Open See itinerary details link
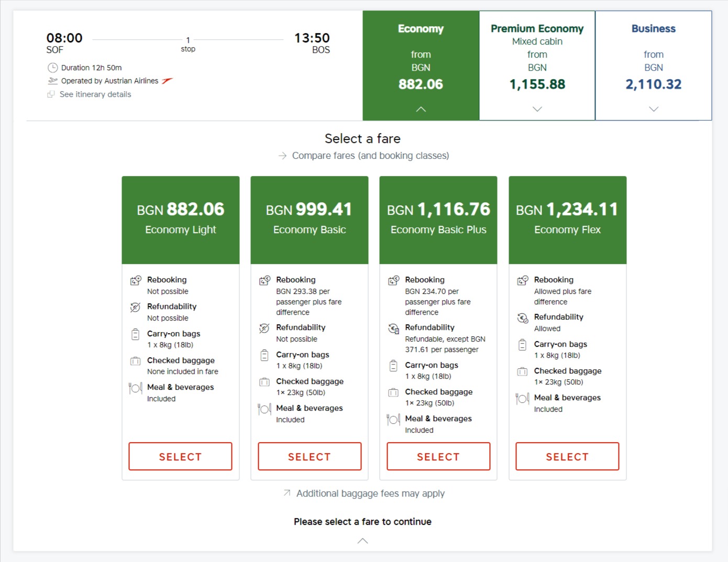 coord(95,94)
